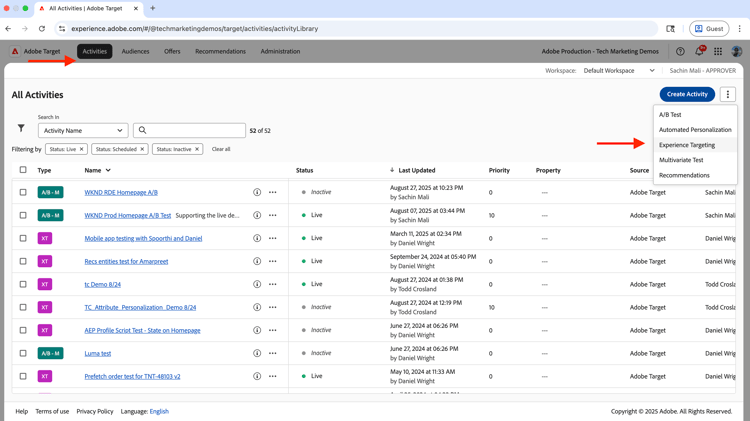750x421 pixels.
Task: Check the WKND RDE Homepage A/B row
Action: pyautogui.click(x=23, y=192)
